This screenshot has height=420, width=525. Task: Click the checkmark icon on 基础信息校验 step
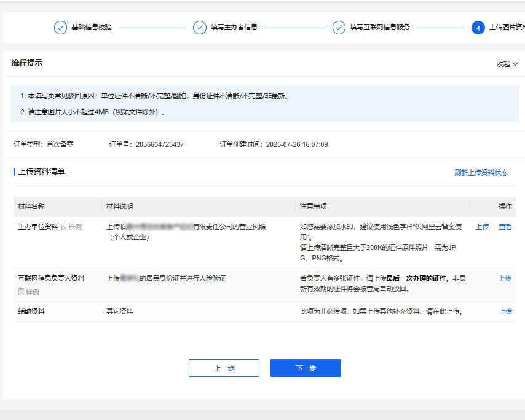(x=60, y=27)
